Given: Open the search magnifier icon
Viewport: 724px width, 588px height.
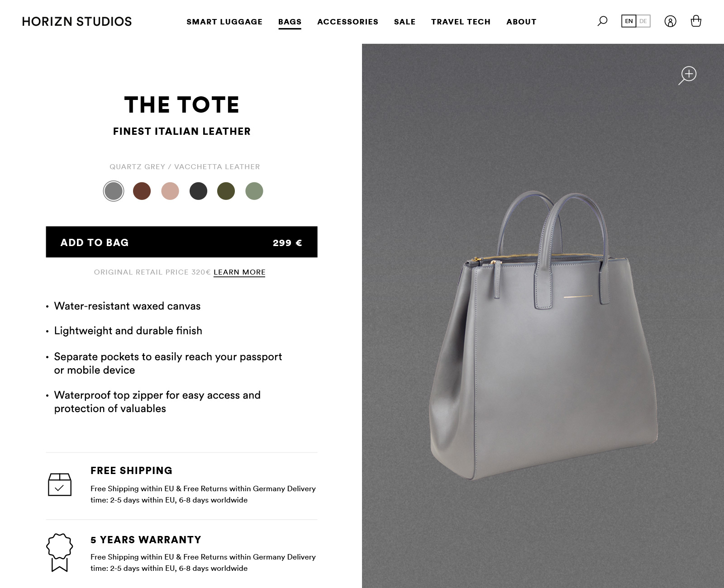Looking at the screenshot, I should pos(602,21).
